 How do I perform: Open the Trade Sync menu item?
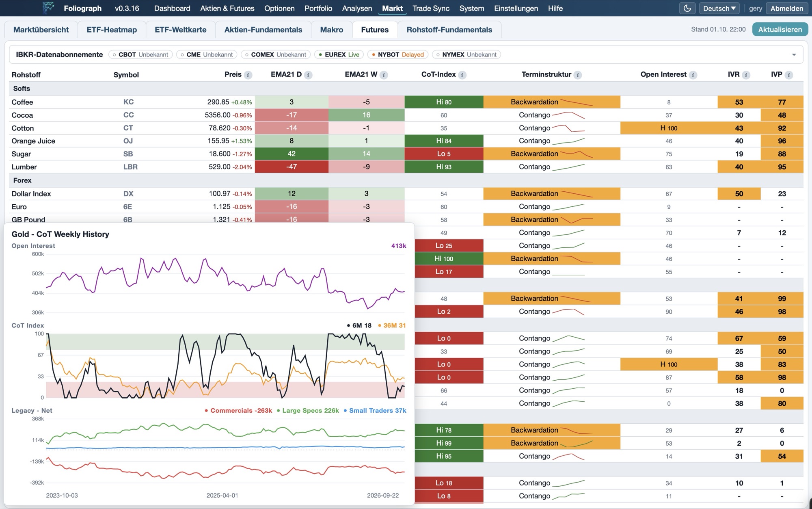[x=431, y=8]
